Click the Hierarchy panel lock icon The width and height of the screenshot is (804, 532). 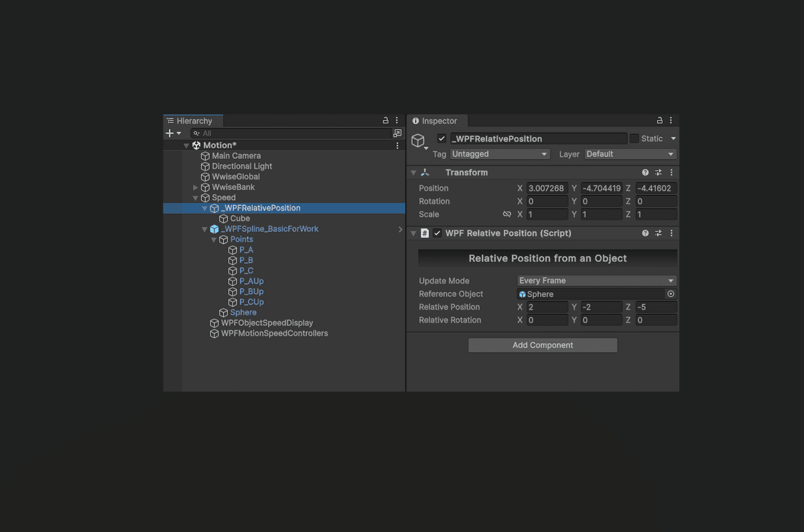click(x=385, y=121)
